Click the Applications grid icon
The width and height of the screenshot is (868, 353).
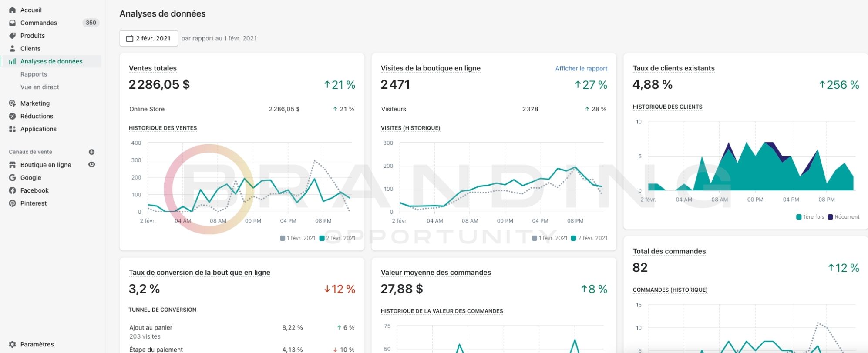tap(12, 129)
